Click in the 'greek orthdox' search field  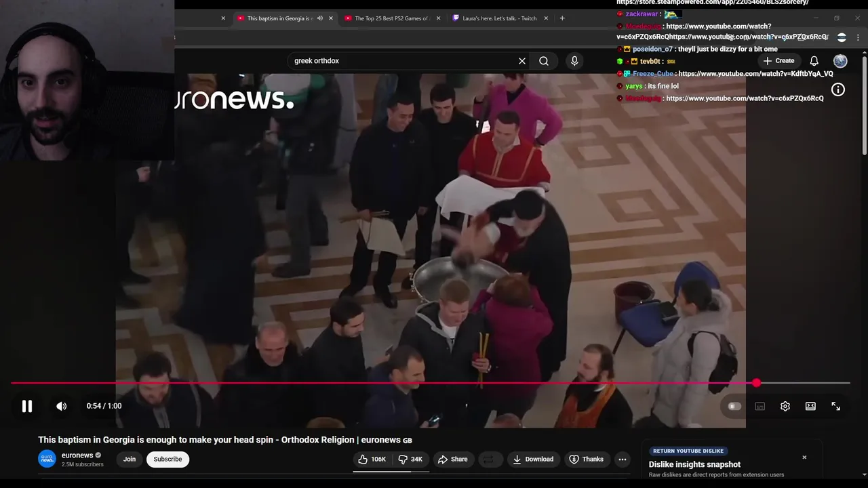point(403,61)
